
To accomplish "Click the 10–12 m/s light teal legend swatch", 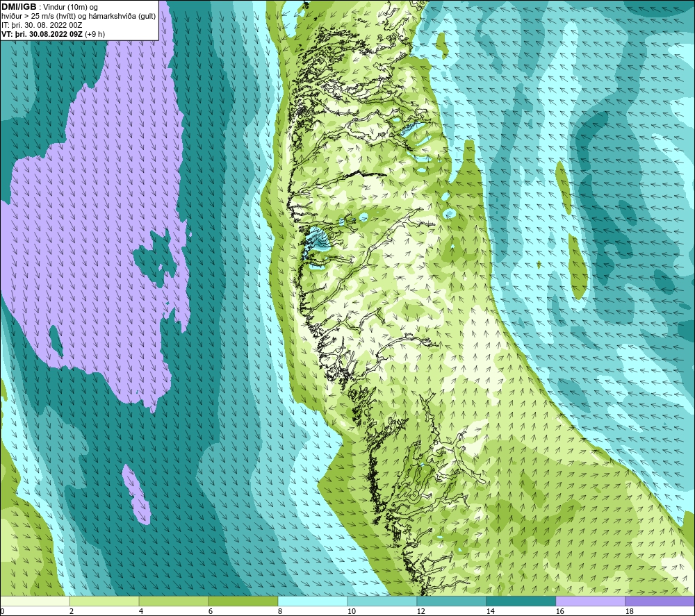I will click(382, 601).
